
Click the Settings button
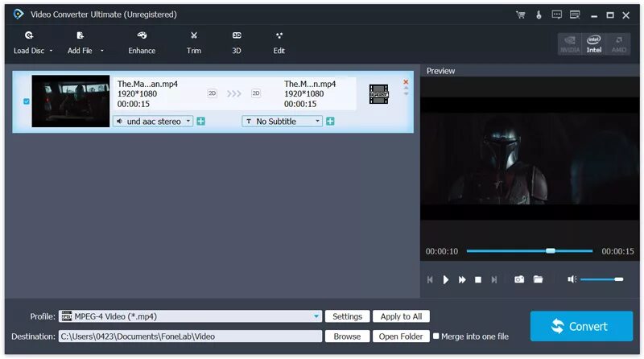coord(348,316)
